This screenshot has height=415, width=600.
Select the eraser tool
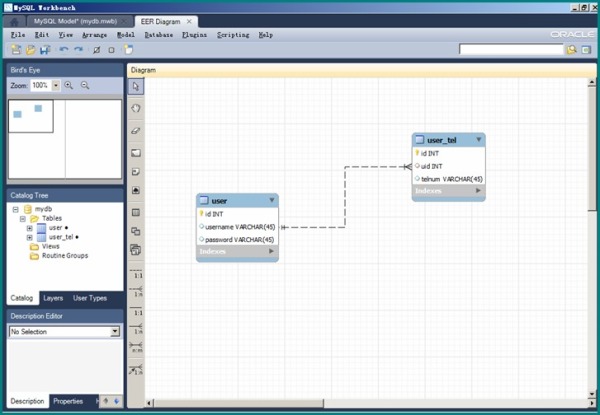tap(136, 131)
